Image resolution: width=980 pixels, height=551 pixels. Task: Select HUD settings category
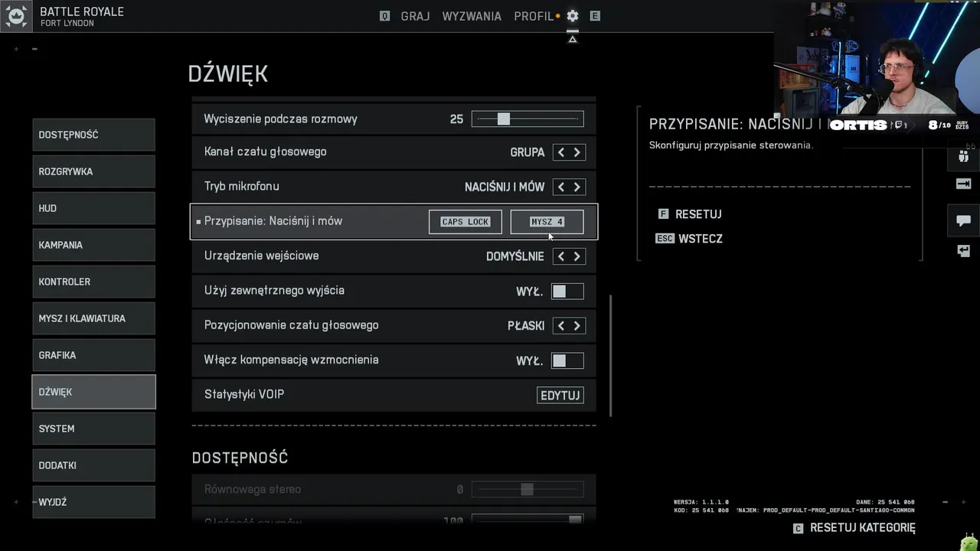pos(93,208)
